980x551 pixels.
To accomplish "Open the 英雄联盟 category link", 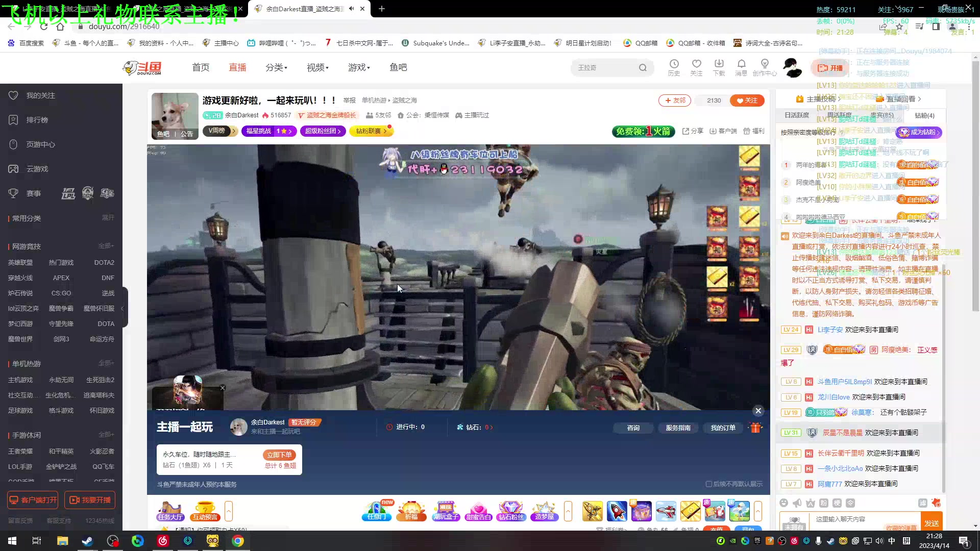I will [20, 262].
